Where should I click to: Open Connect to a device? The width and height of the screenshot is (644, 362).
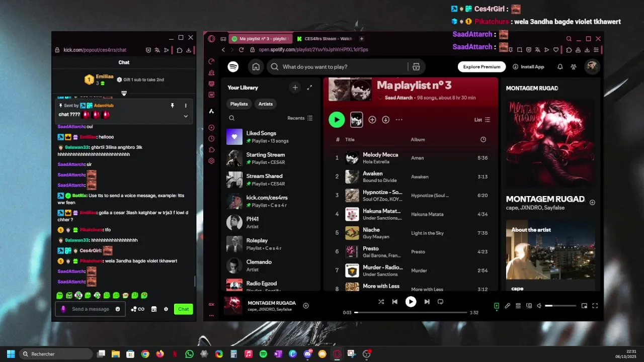point(529,306)
